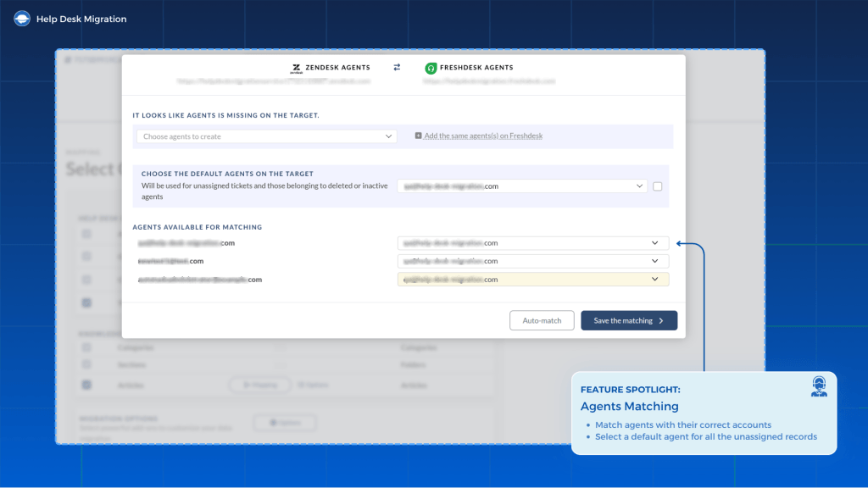
Task: Click the swap arrows icon between agents
Action: (x=397, y=67)
